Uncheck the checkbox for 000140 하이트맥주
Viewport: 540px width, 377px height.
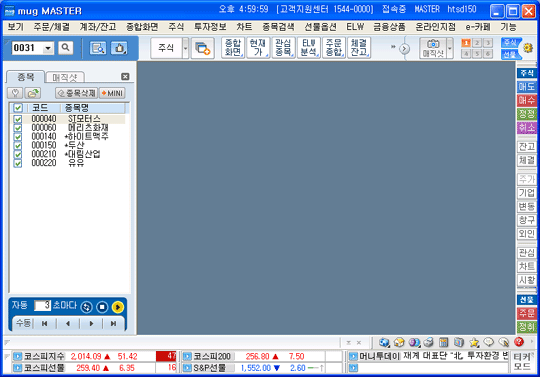18,137
